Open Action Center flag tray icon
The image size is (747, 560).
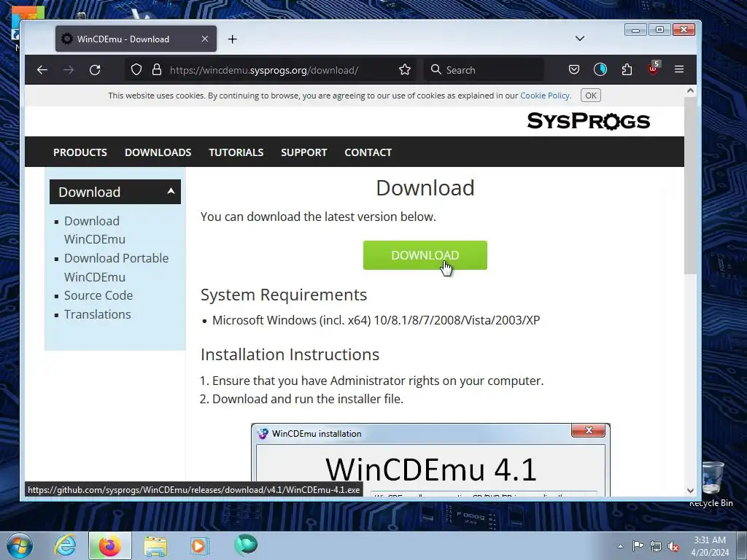point(638,545)
